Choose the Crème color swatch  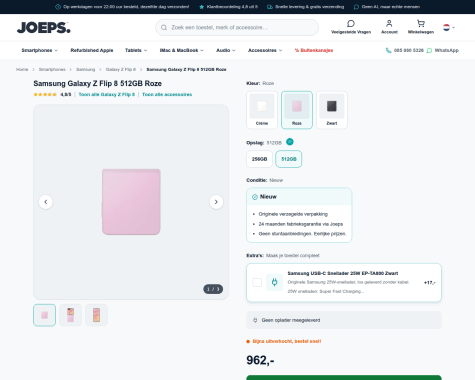point(262,110)
